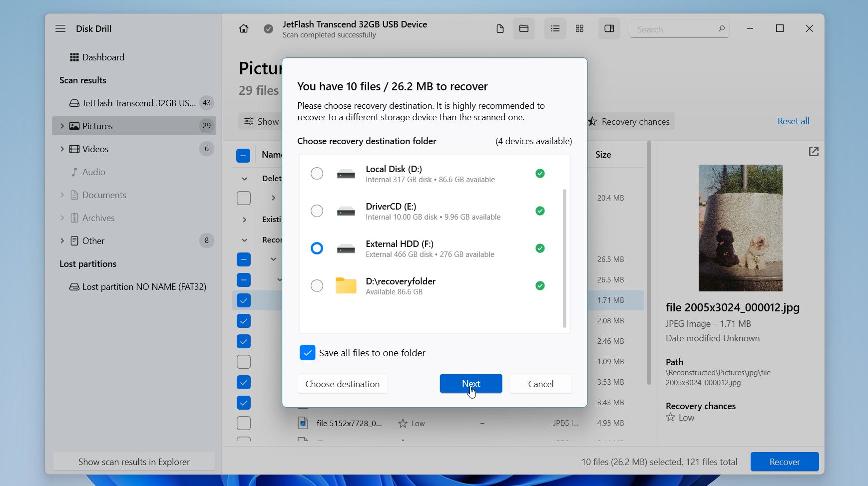Click the search magnifier icon
Viewport: 868px width, 486px height.
(x=721, y=29)
